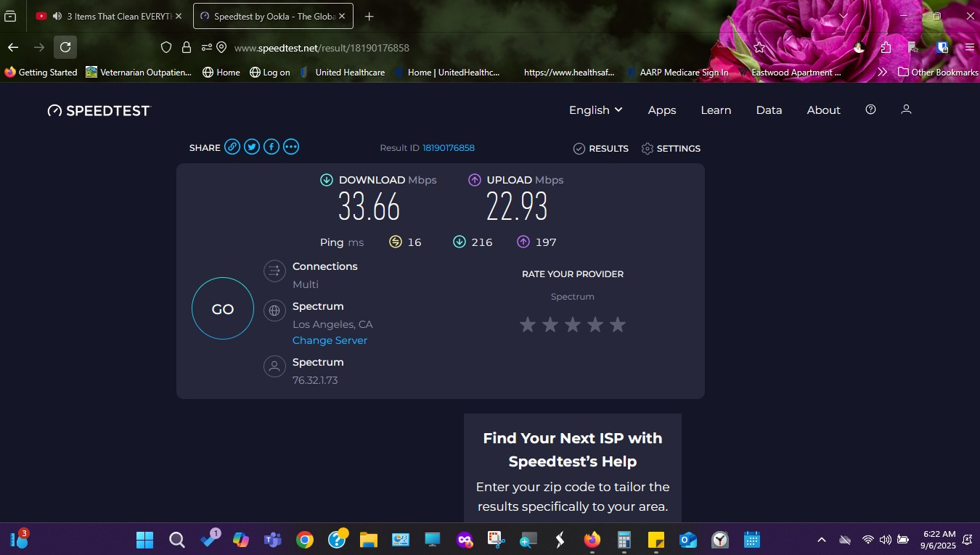Open the Data menu item
The height and width of the screenshot is (555, 980).
click(769, 110)
